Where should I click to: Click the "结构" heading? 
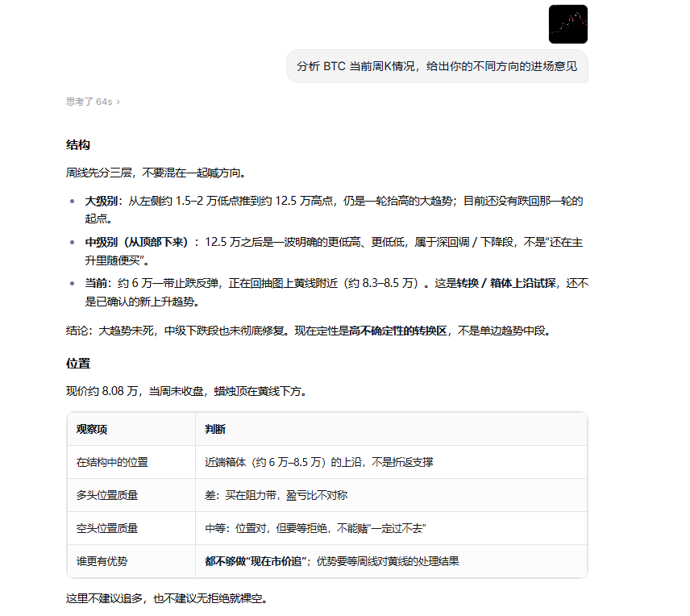click(x=78, y=145)
